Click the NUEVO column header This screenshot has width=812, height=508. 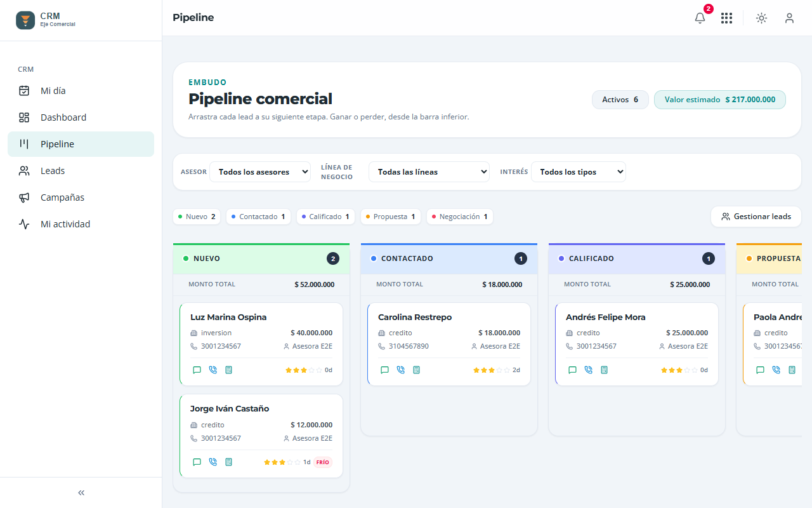[x=261, y=258]
